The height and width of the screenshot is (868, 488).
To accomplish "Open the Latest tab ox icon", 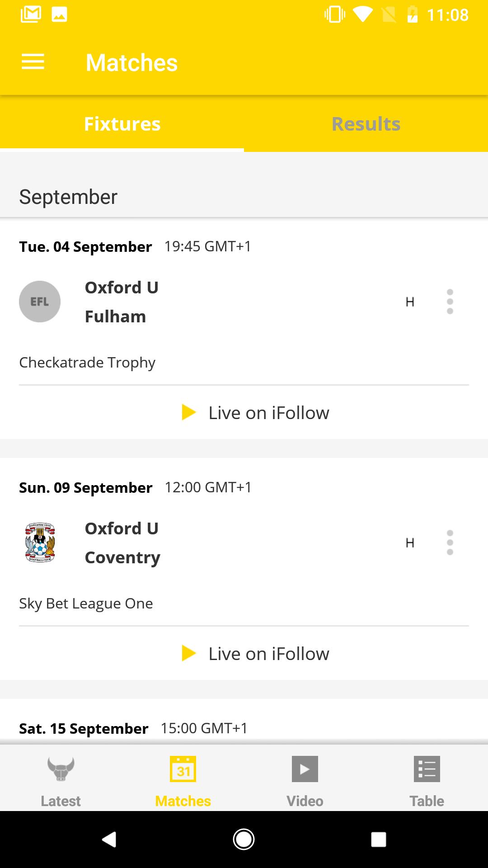I will (61, 769).
